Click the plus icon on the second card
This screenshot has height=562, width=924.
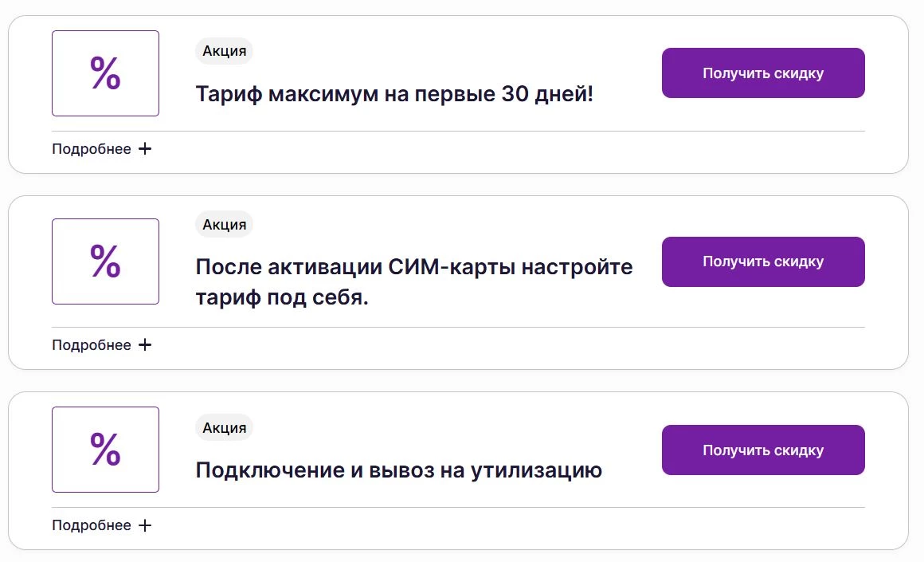(x=146, y=344)
